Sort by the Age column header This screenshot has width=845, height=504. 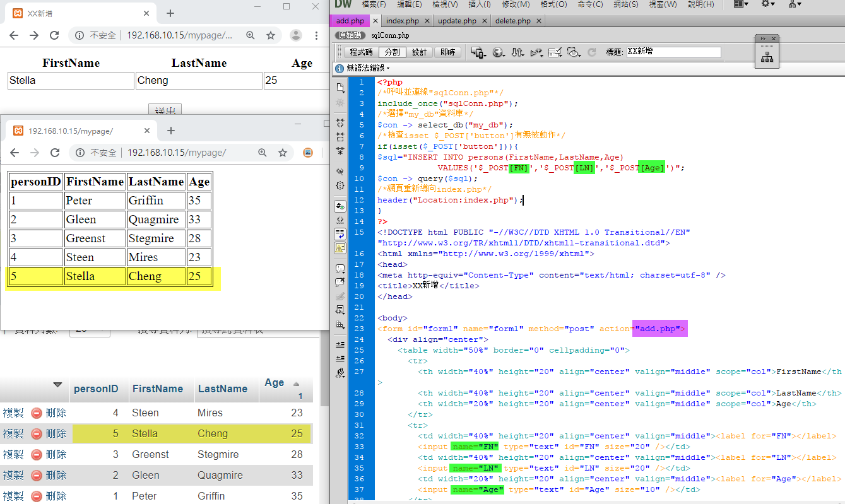pos(275,383)
